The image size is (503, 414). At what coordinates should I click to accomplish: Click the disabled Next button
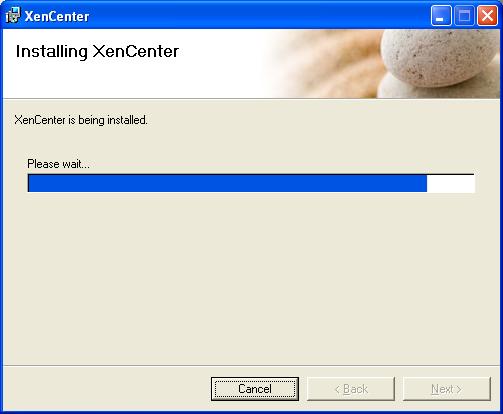tap(447, 389)
